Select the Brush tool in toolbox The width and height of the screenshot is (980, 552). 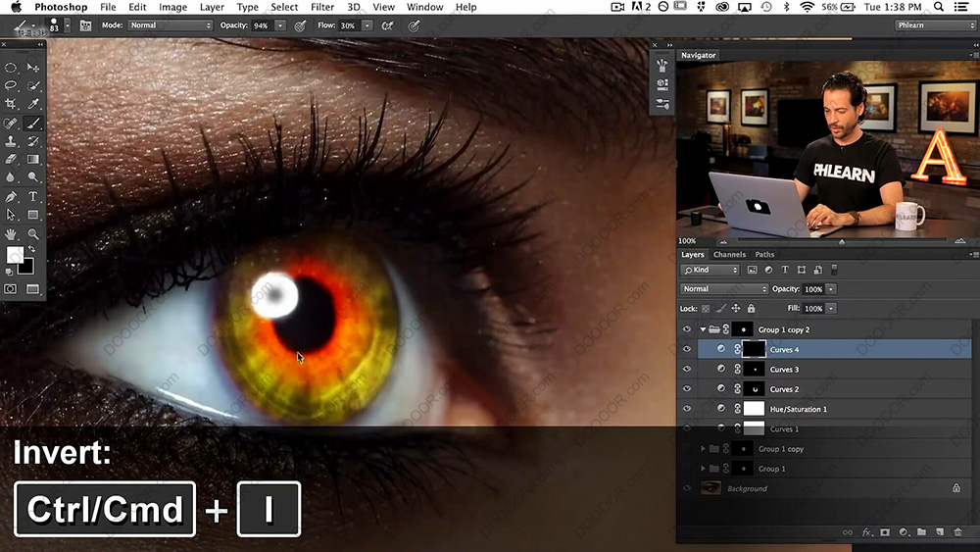point(33,124)
